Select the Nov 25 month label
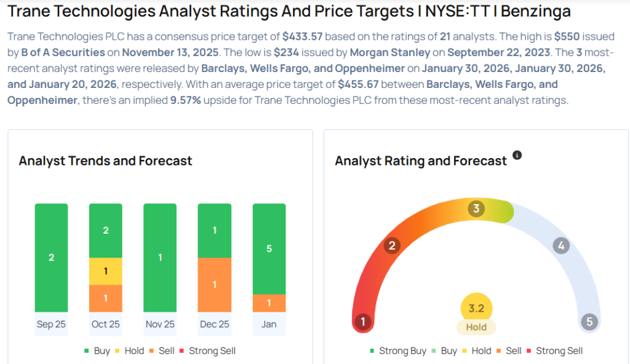Image resolution: width=630 pixels, height=364 pixels. pos(160,324)
